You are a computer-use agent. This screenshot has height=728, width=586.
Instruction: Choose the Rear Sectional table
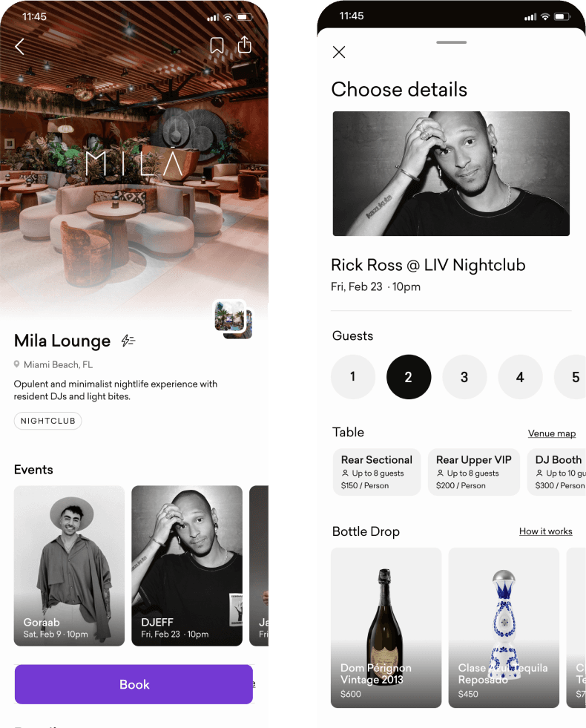click(x=377, y=472)
